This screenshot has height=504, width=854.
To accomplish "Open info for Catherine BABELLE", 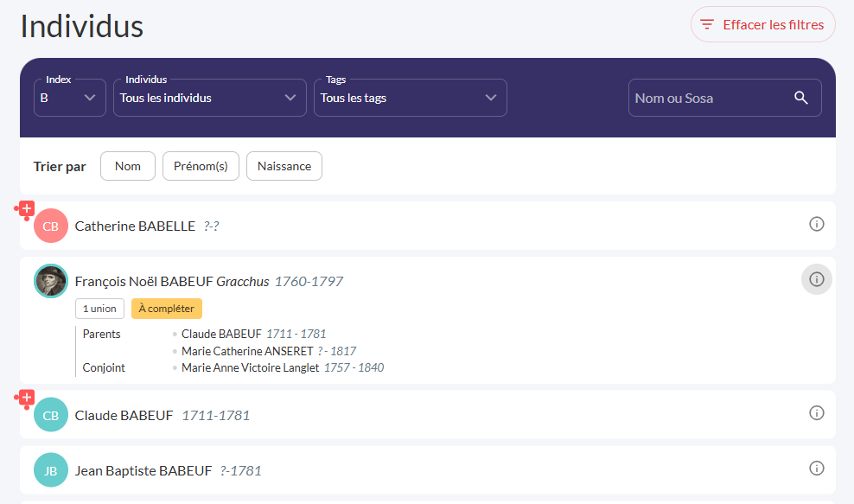I will pyautogui.click(x=816, y=225).
